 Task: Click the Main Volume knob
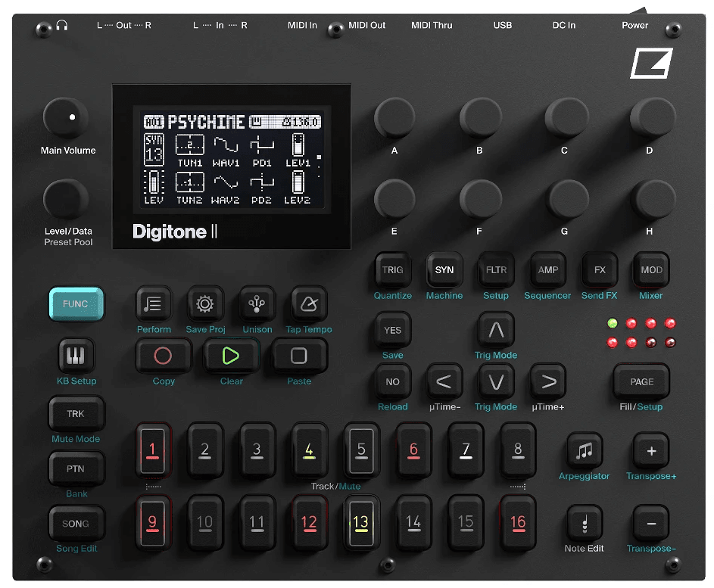pos(66,117)
